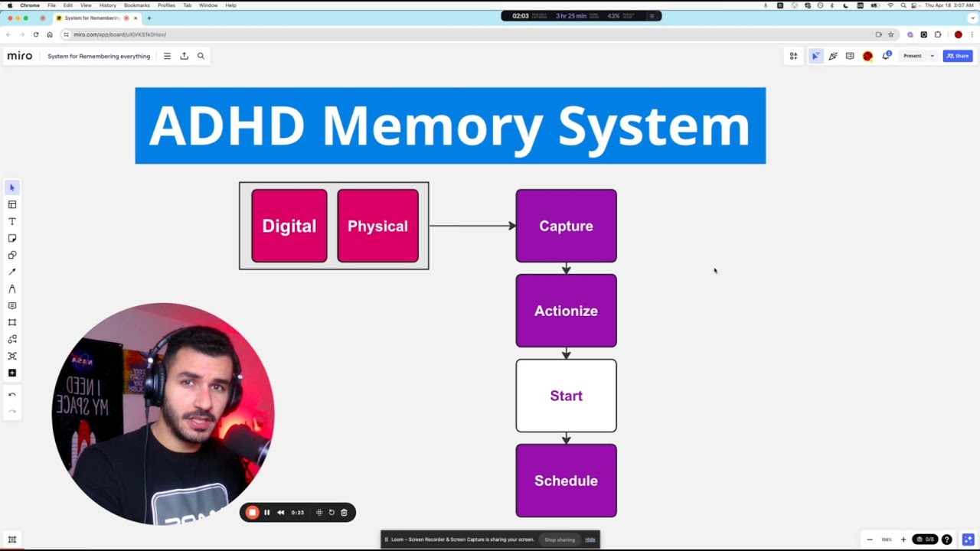Open the History menu in menu bar

[x=108, y=5]
